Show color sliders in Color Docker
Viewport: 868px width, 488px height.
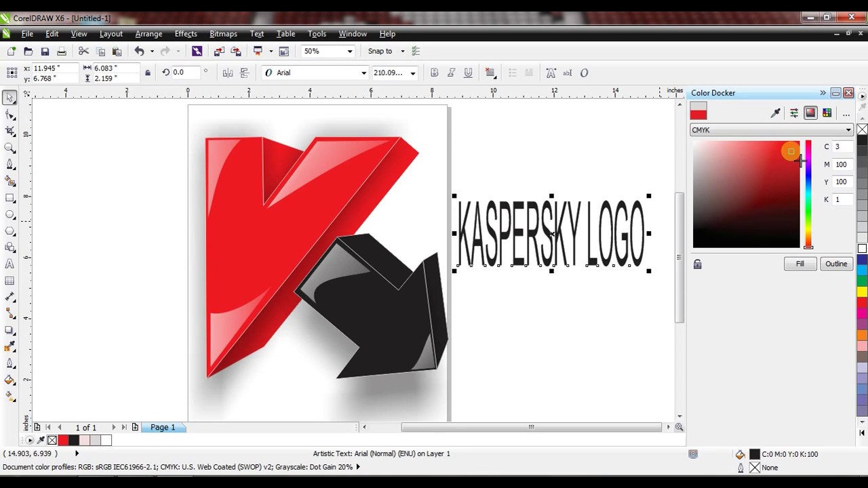pos(794,113)
